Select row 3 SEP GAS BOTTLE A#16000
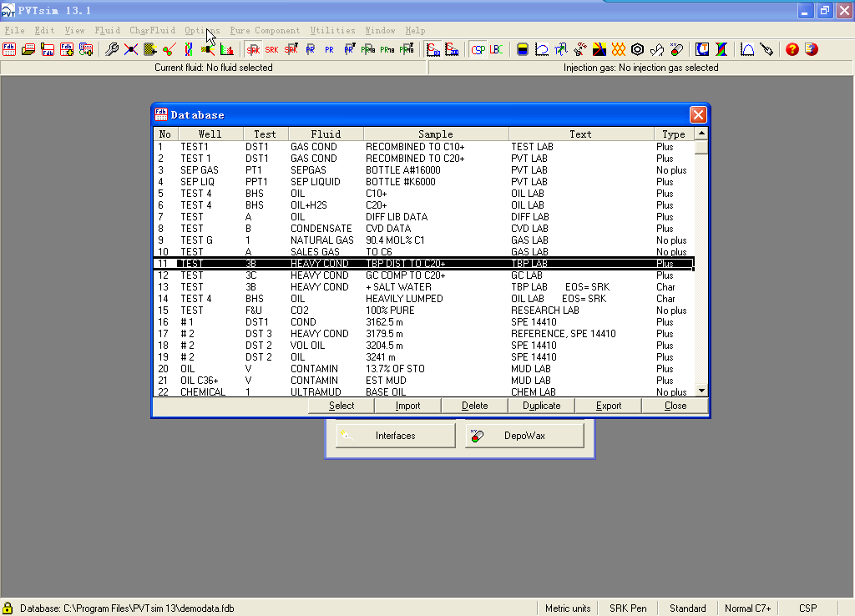Screen dimensions: 855x616 423,170
